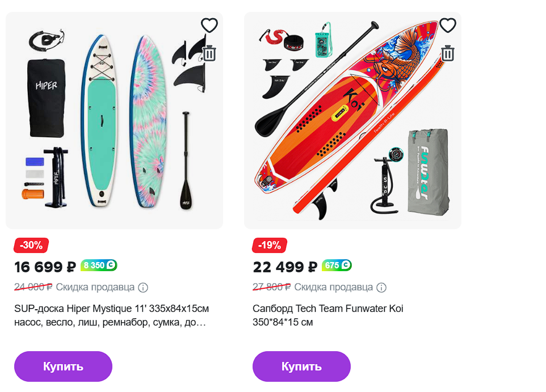Buy the Hiper Mystique SUP board
The width and height of the screenshot is (546, 392).
click(63, 366)
